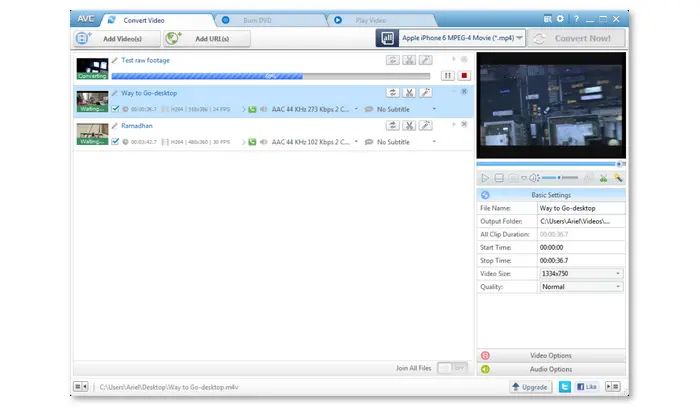Image resolution: width=700 pixels, height=407 pixels.
Task: Click the Upgrade button
Action: pos(529,386)
